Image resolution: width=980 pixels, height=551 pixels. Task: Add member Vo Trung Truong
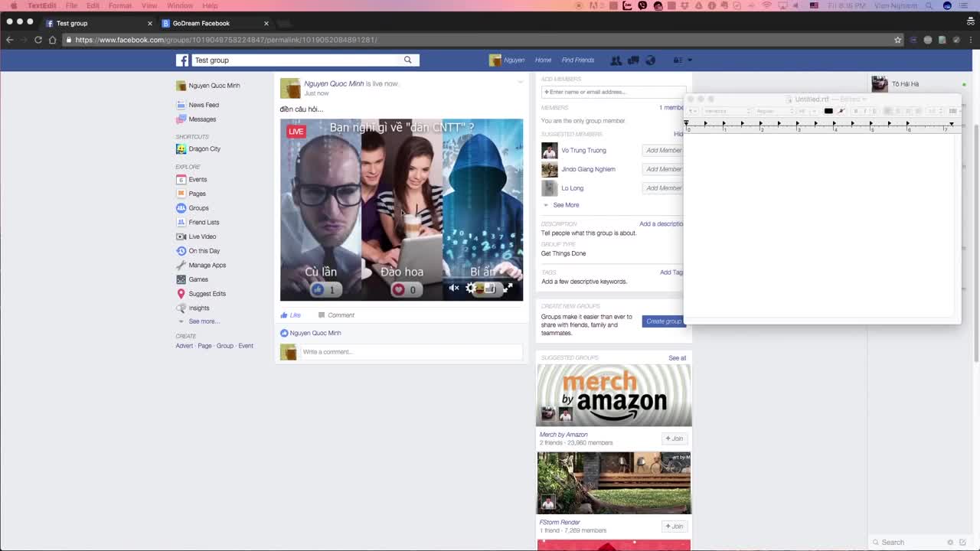tap(663, 151)
